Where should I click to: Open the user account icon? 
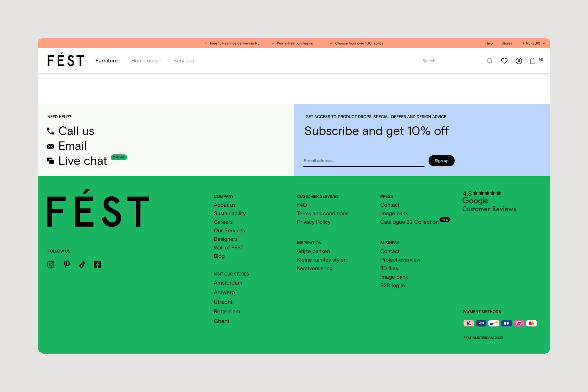click(x=519, y=61)
